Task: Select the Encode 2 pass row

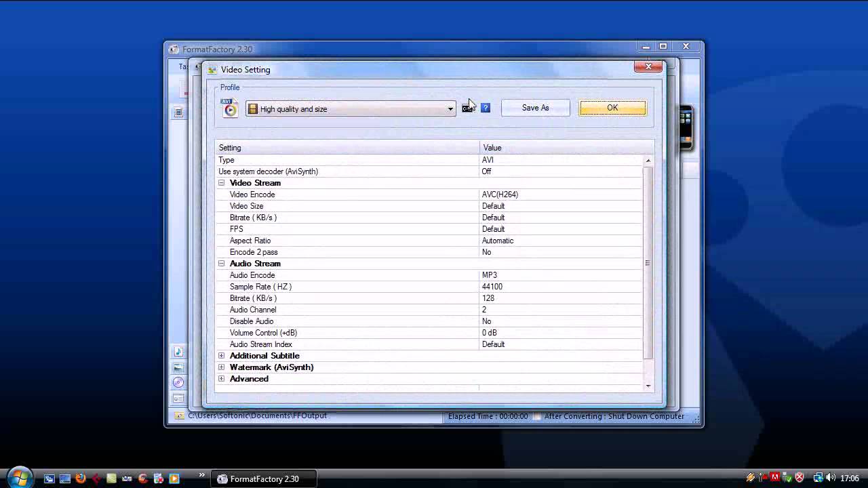Action: click(x=429, y=252)
